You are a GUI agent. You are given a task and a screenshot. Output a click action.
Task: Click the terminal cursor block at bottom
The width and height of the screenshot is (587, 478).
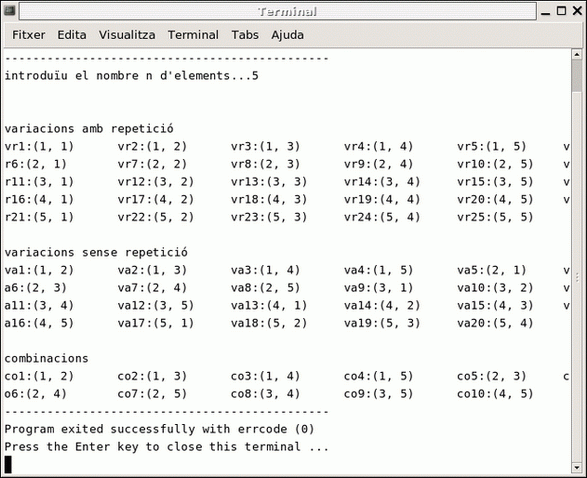8,465
